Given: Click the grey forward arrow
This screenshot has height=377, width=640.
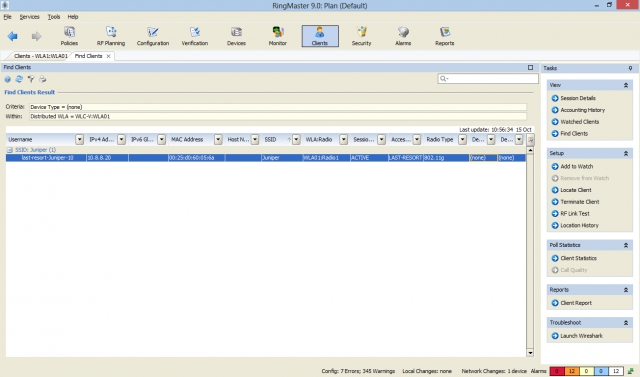Looking at the screenshot, I should (36, 36).
